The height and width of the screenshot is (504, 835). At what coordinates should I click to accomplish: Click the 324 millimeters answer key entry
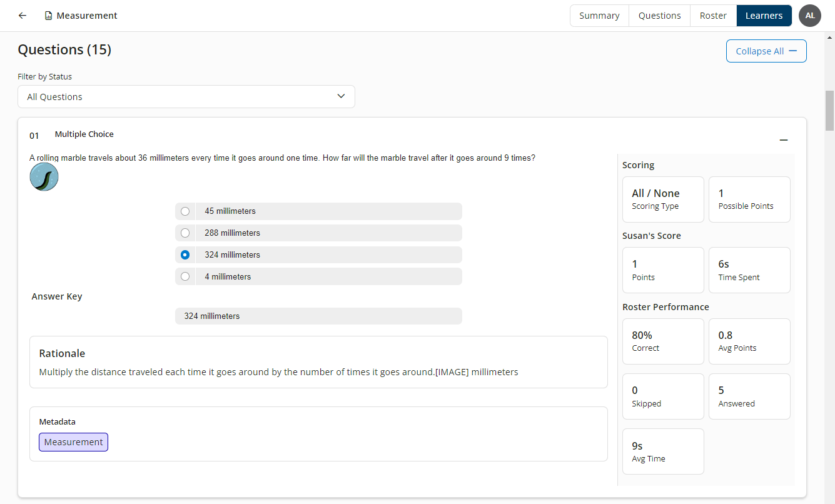click(318, 316)
